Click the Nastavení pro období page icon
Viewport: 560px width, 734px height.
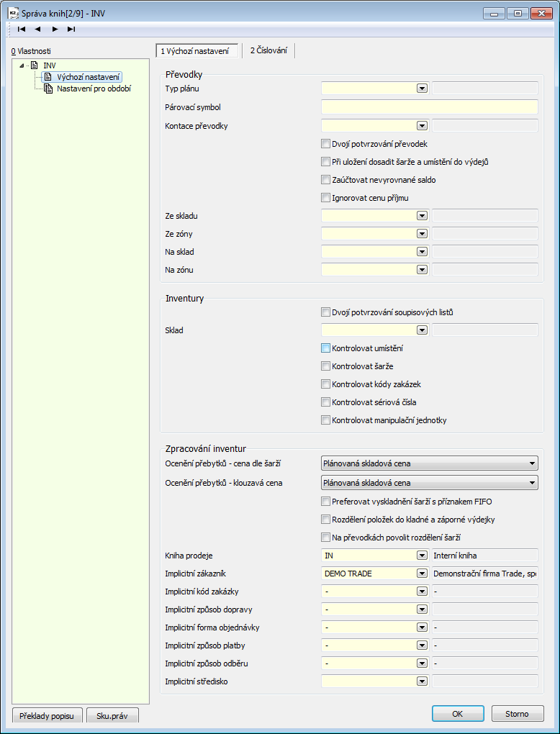pos(48,89)
